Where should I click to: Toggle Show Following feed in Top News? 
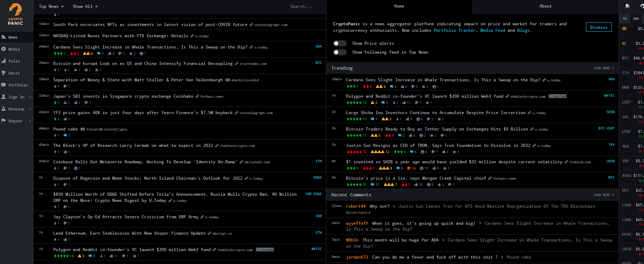click(x=340, y=52)
